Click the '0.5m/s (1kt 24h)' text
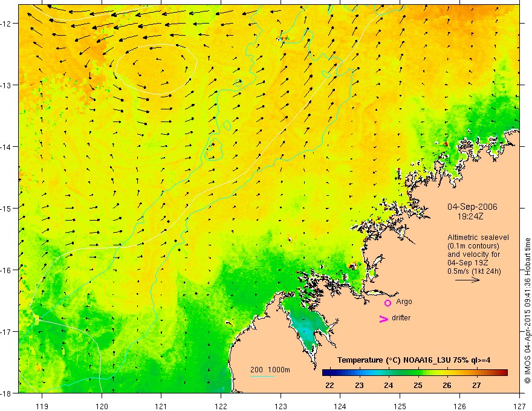532x411 pixels. (x=474, y=271)
